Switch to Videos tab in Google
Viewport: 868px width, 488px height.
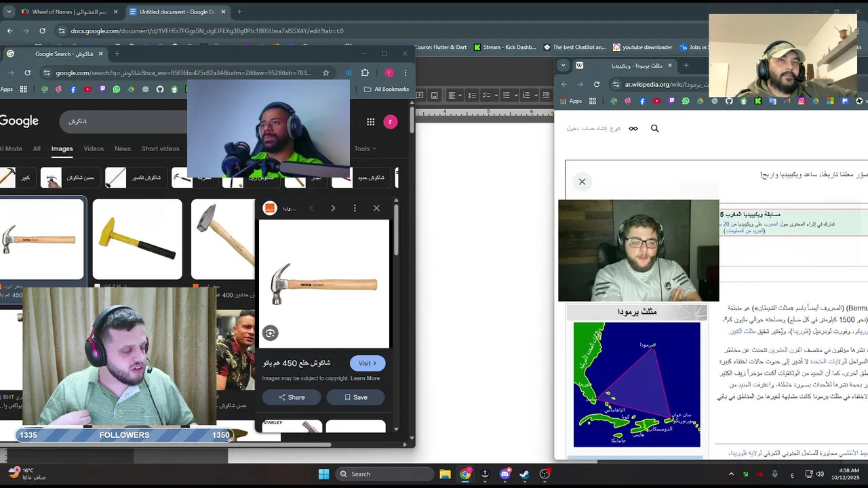pyautogui.click(x=94, y=148)
